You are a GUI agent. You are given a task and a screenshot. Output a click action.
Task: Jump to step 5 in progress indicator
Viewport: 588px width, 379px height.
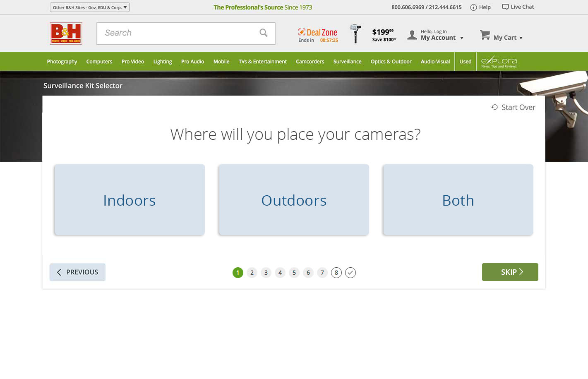tap(294, 273)
